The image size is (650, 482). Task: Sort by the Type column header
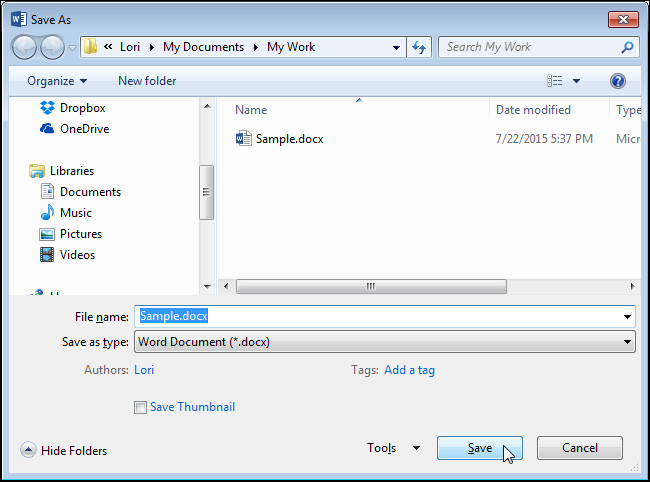tap(628, 110)
